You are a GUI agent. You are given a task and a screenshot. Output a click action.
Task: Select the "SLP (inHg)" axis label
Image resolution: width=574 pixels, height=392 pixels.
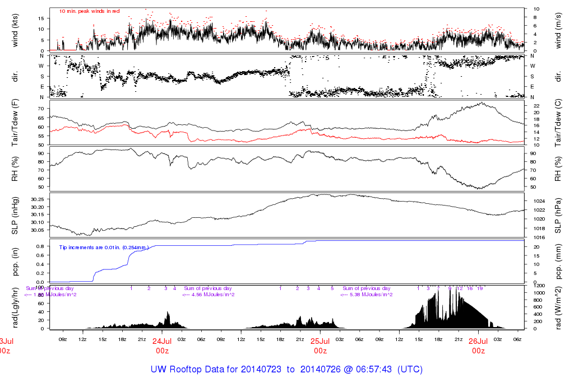point(15,216)
